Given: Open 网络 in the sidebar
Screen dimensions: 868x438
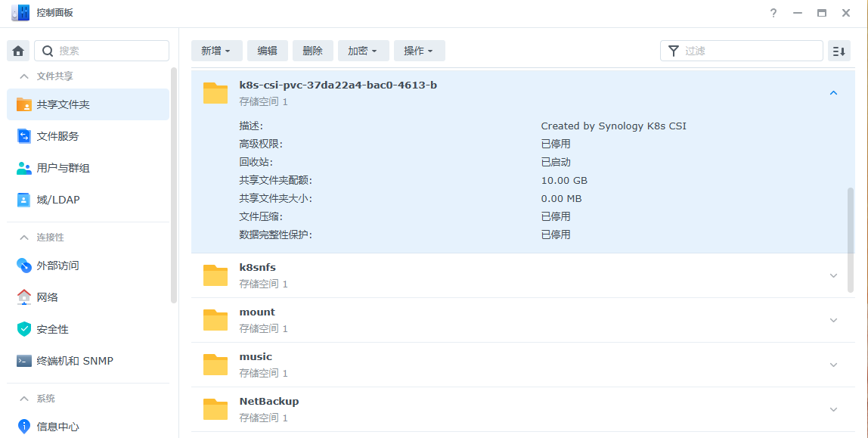Looking at the screenshot, I should (88, 297).
